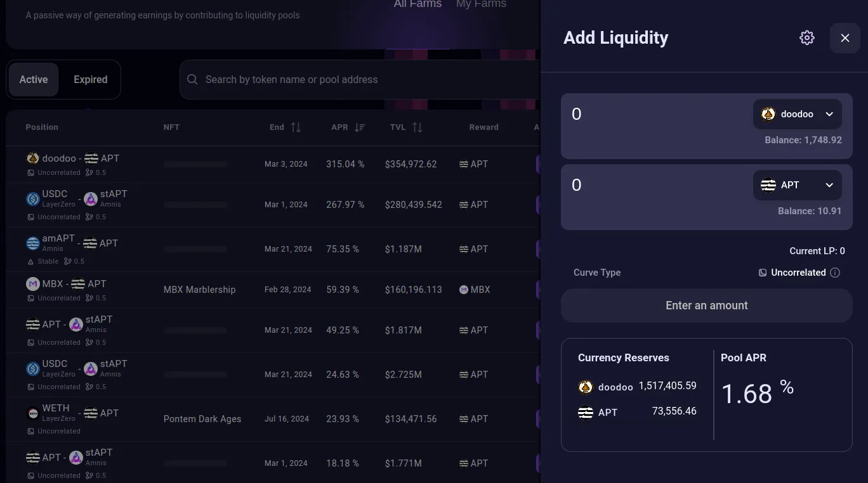The image size is (868, 483).
Task: Click the USDC LayerZero token icon
Action: (33, 198)
